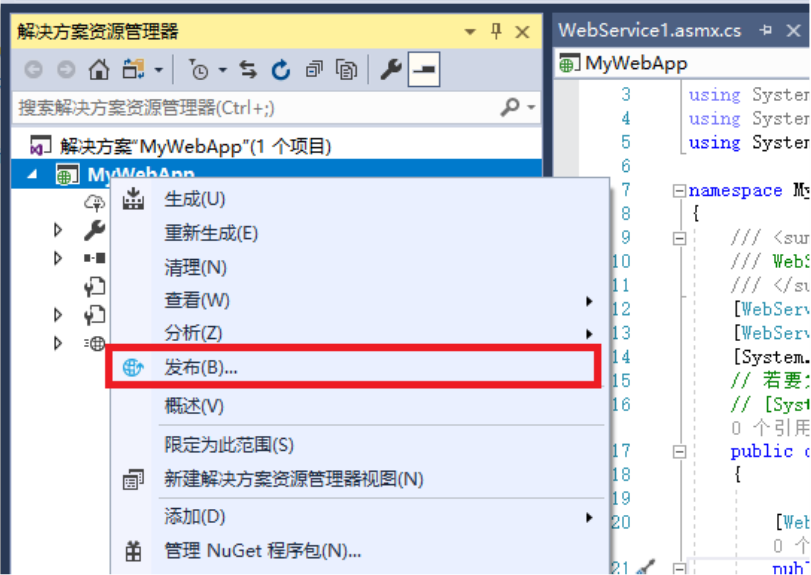Open the MyWebApp project navigation dropdown

pyautogui.click(x=684, y=64)
